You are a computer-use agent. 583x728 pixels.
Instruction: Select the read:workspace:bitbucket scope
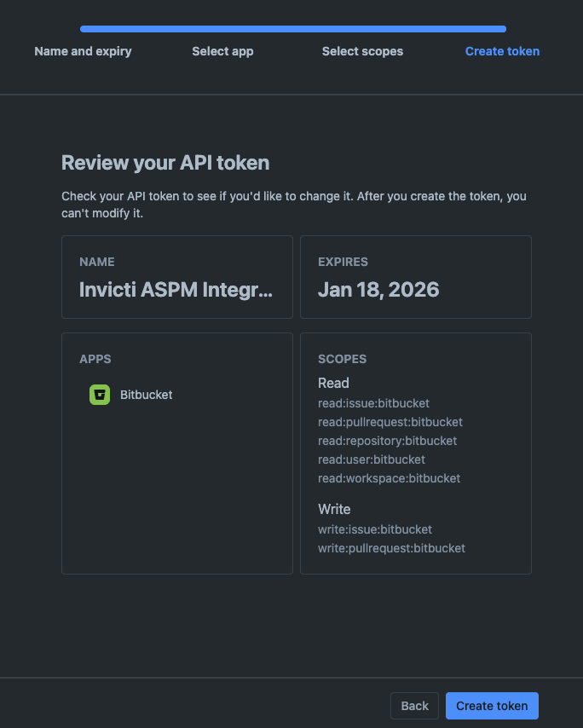(x=389, y=478)
